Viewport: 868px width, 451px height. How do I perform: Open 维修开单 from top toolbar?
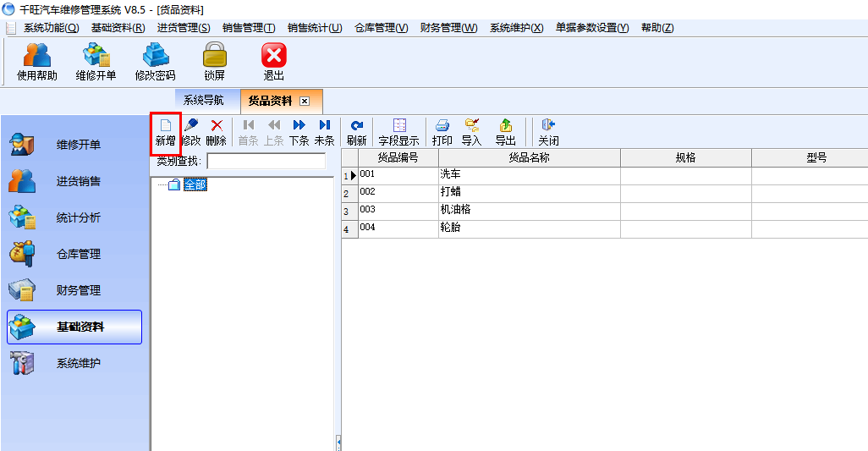coord(96,62)
